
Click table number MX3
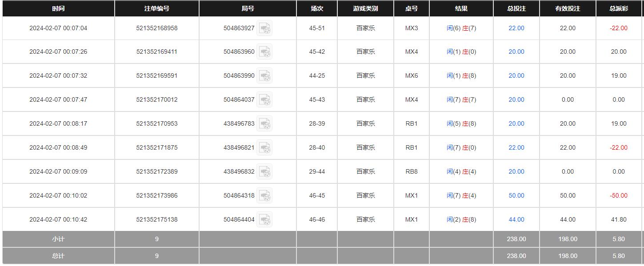click(x=412, y=28)
